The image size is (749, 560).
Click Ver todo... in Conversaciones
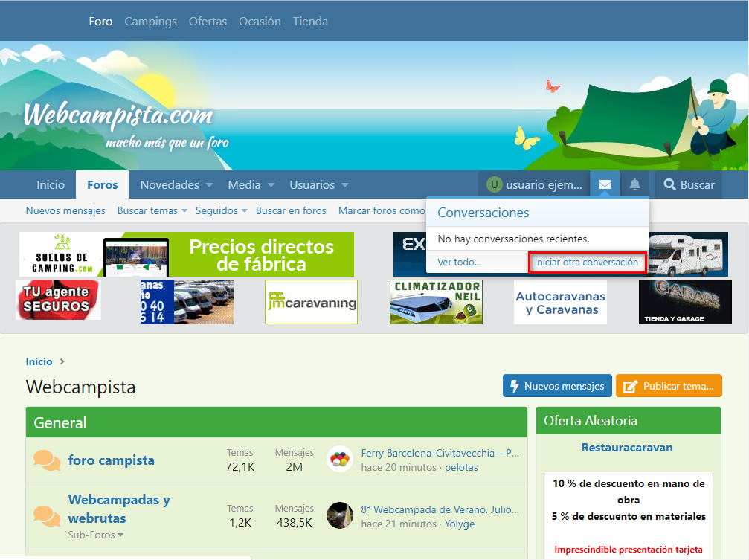[459, 263]
